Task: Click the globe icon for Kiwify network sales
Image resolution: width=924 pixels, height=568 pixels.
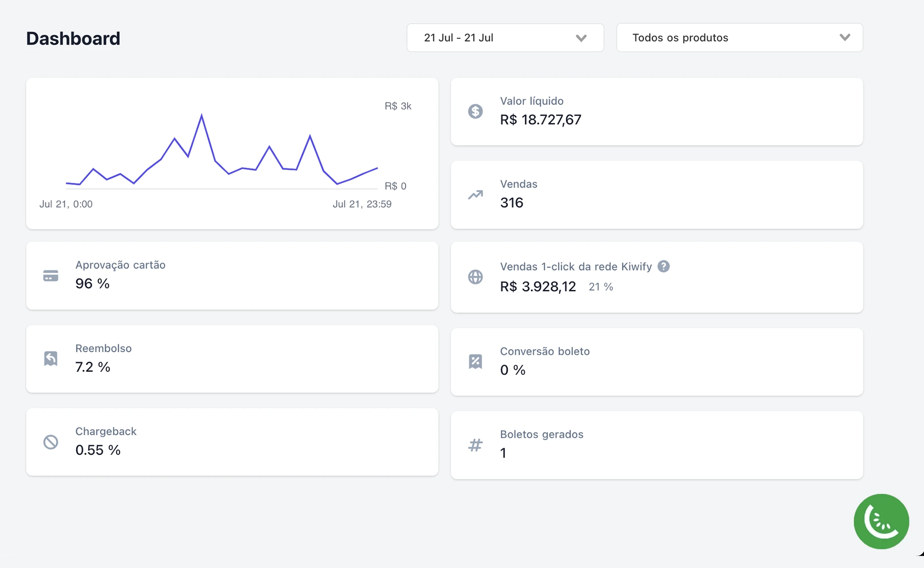Action: pos(475,277)
